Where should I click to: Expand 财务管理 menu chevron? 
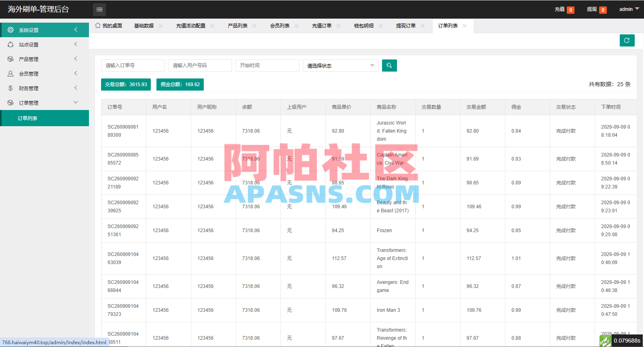(x=76, y=88)
